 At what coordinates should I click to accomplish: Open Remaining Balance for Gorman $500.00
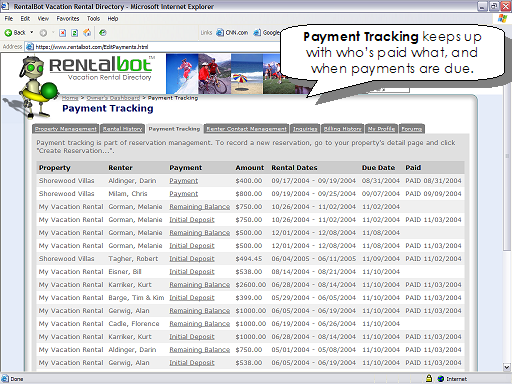[x=200, y=233]
